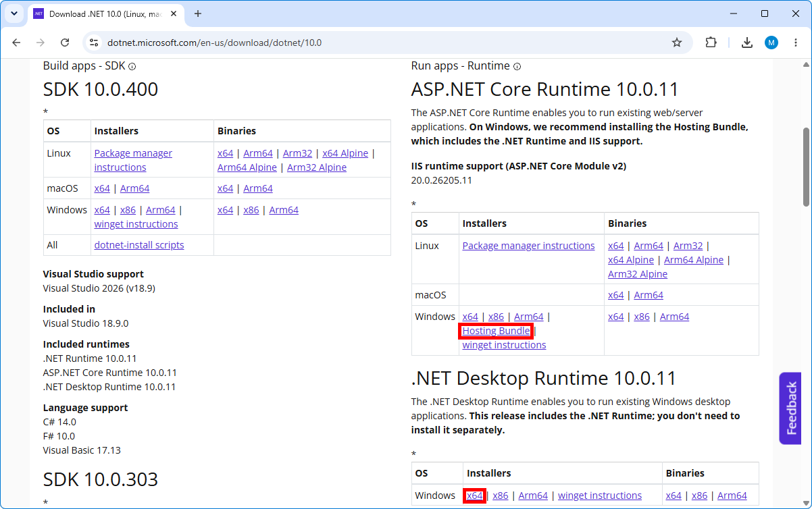This screenshot has height=509, width=812.
Task: Click the info icon next to Build apps - SDK
Action: coord(132,66)
